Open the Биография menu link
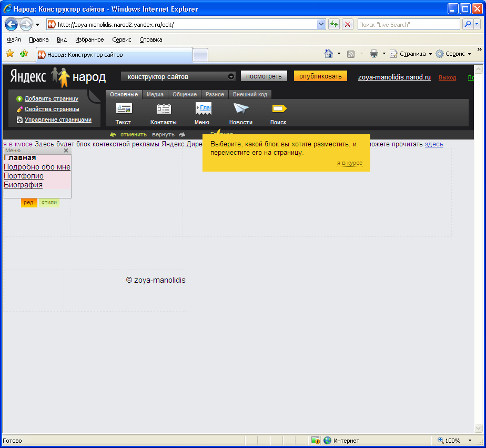486x448 pixels. [23, 185]
